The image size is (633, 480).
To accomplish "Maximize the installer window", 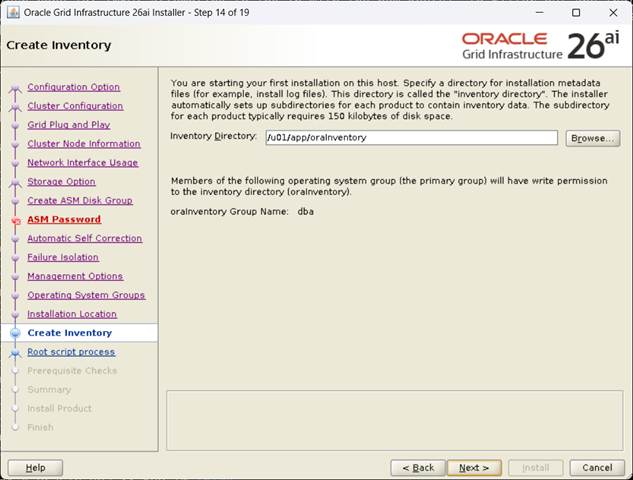I will point(576,13).
